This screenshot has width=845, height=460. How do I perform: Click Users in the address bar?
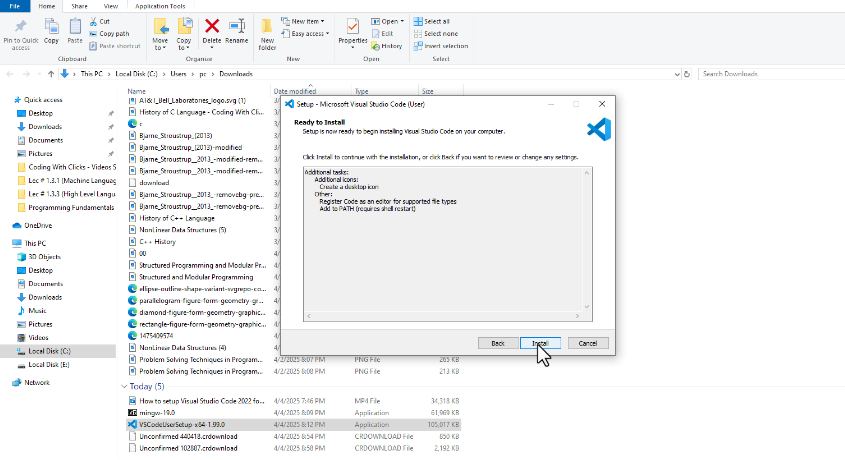pos(178,74)
